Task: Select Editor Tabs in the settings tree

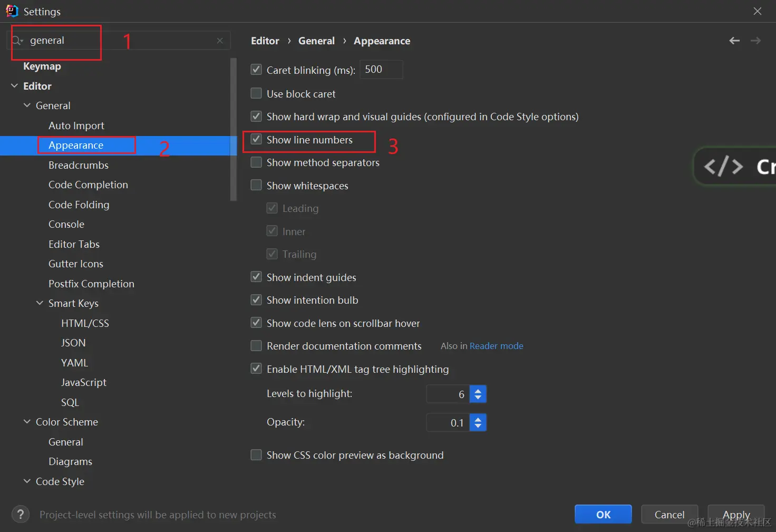Action: point(74,244)
